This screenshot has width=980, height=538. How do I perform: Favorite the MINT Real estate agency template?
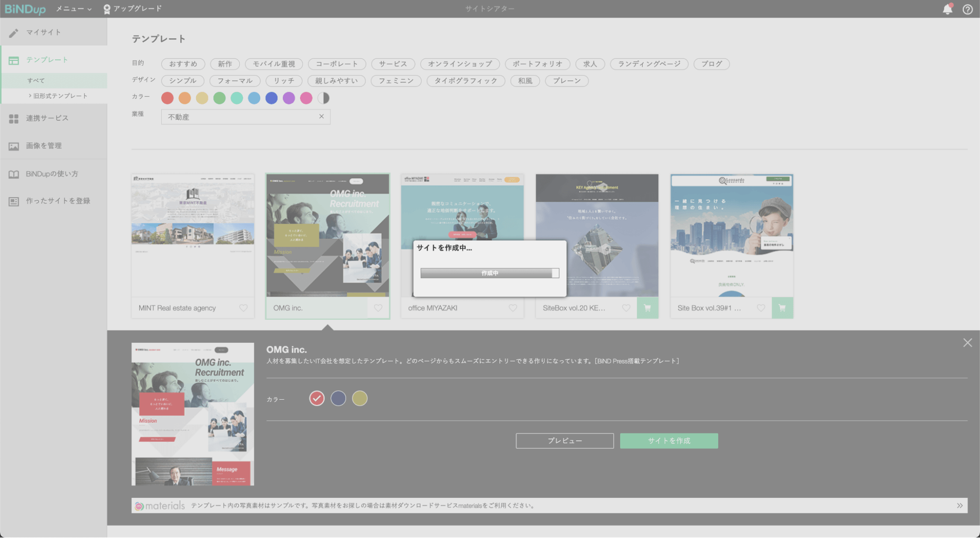coord(243,308)
